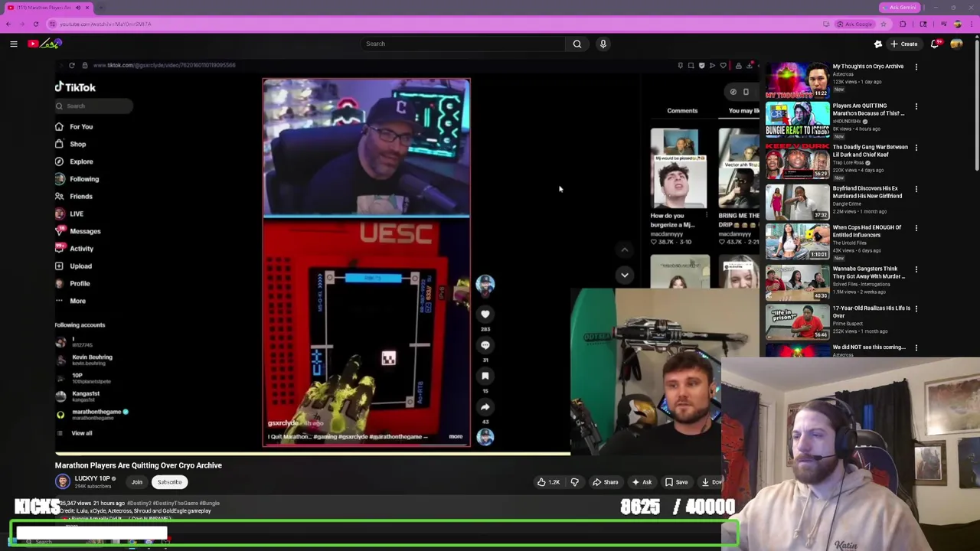Screen dimensions: 980x551
Task: Bookmark the TikTok video
Action: [x=485, y=376]
